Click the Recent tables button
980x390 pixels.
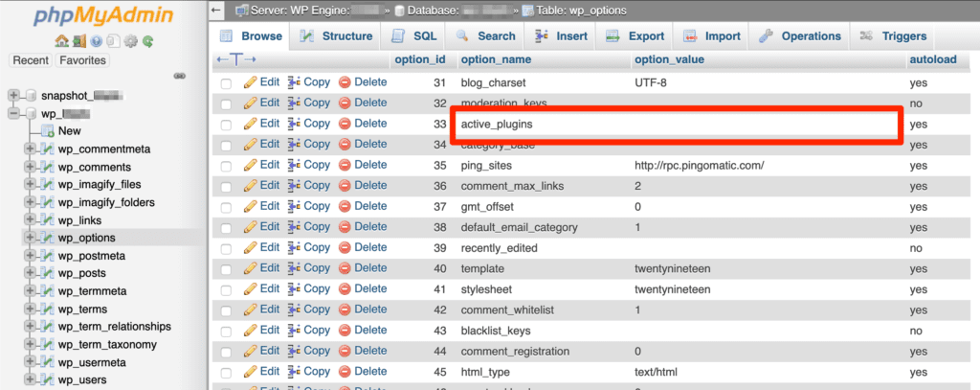pos(31,60)
